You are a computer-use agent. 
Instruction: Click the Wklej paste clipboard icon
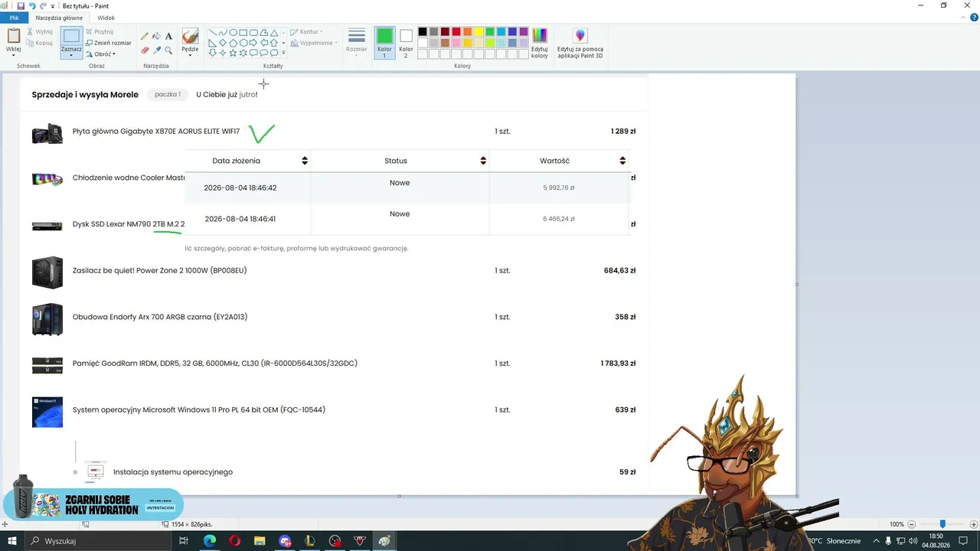[x=14, y=36]
